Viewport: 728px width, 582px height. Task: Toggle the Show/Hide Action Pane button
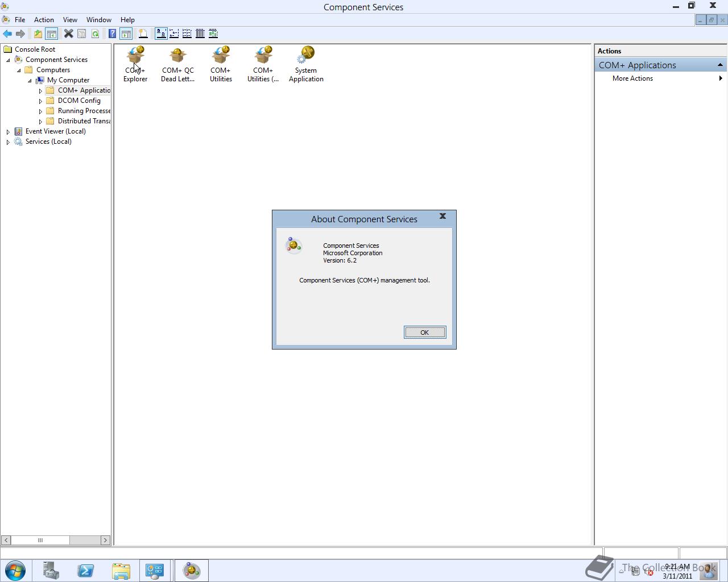tap(126, 34)
